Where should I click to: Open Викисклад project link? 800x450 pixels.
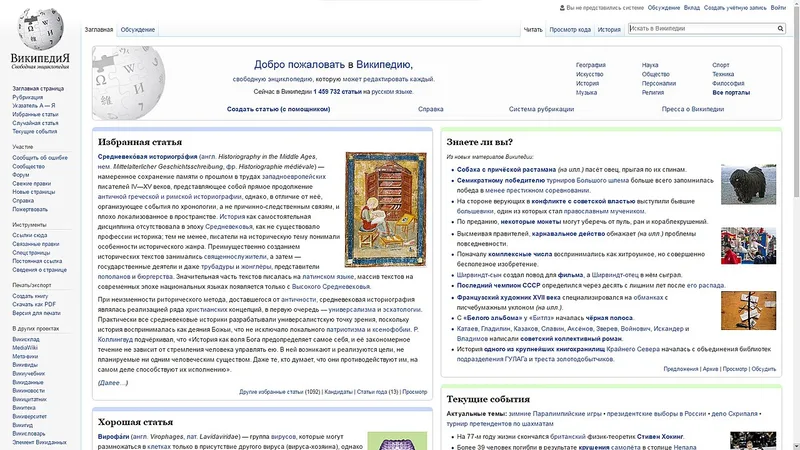26,339
